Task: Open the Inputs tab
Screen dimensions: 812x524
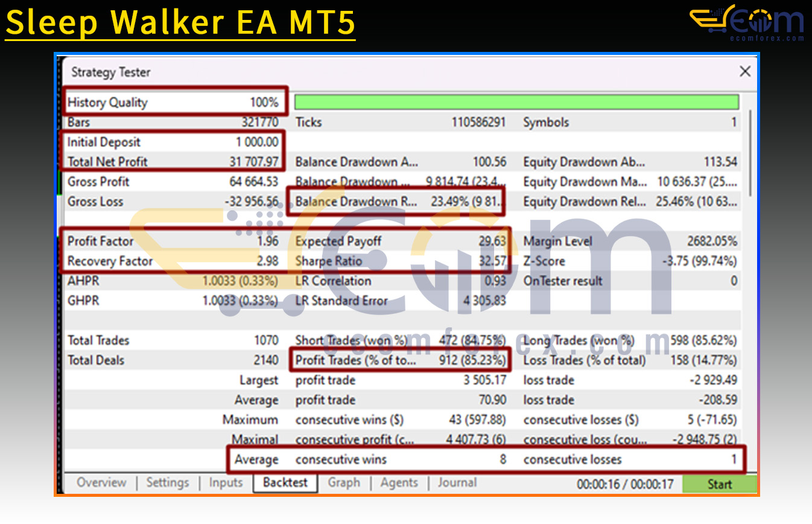Action: (226, 483)
